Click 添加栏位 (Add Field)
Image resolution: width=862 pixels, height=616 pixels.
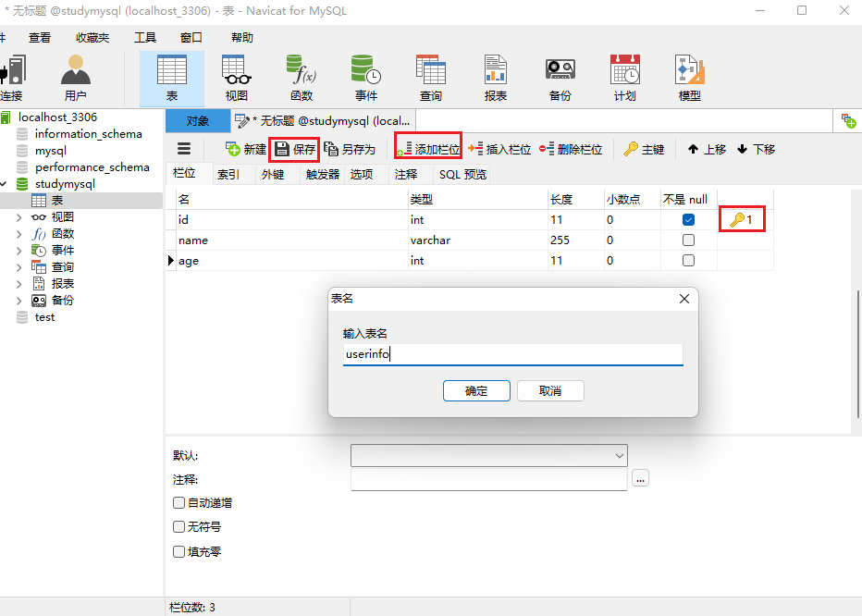pyautogui.click(x=429, y=149)
